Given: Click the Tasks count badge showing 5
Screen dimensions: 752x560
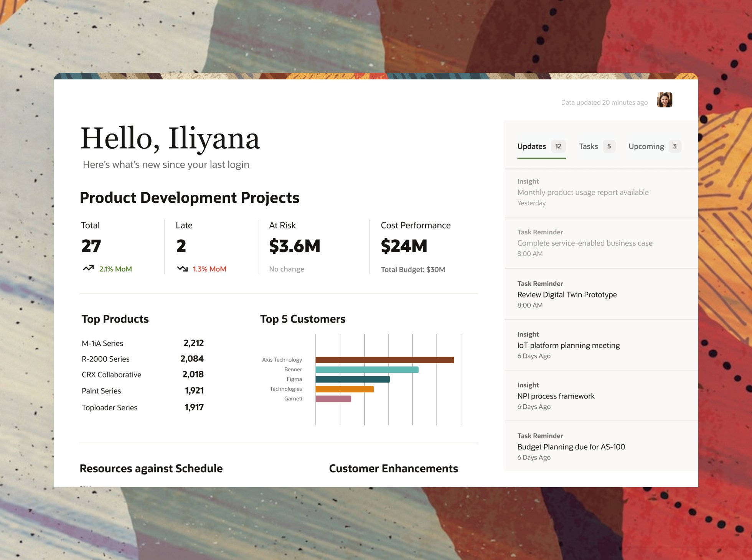Looking at the screenshot, I should pyautogui.click(x=609, y=146).
